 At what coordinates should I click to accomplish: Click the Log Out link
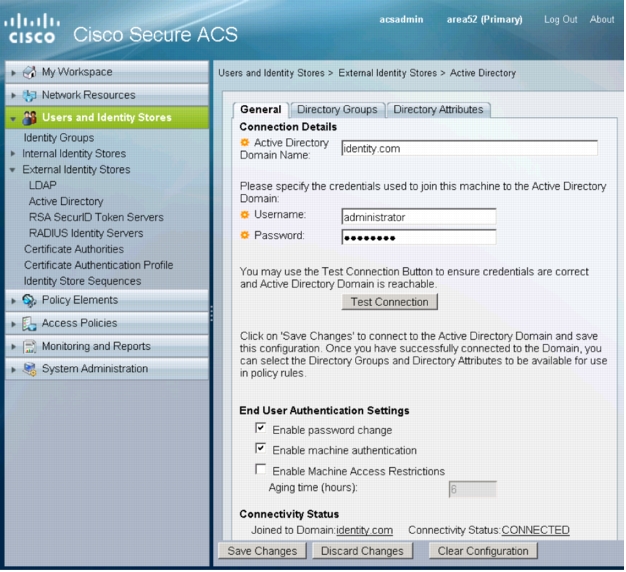(561, 20)
